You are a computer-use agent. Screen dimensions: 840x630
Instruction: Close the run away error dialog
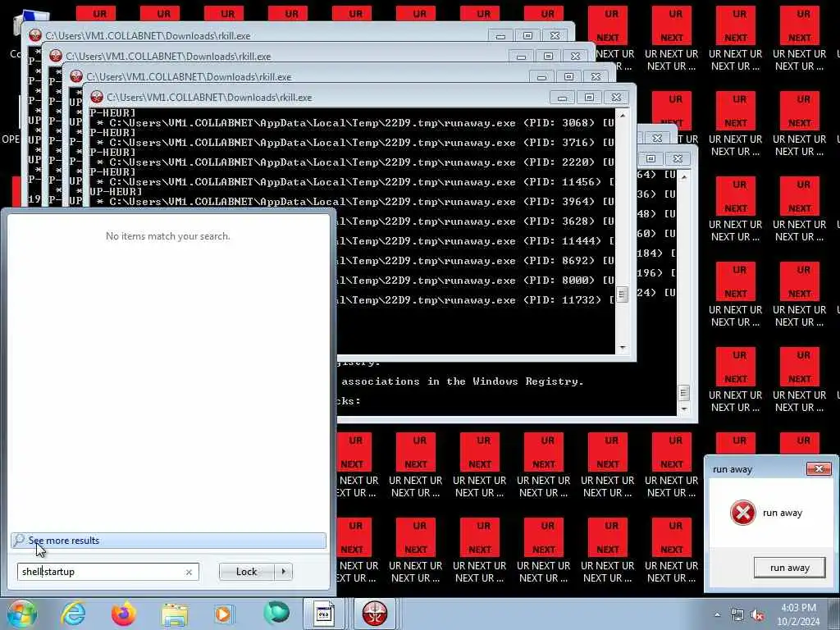[x=819, y=468]
